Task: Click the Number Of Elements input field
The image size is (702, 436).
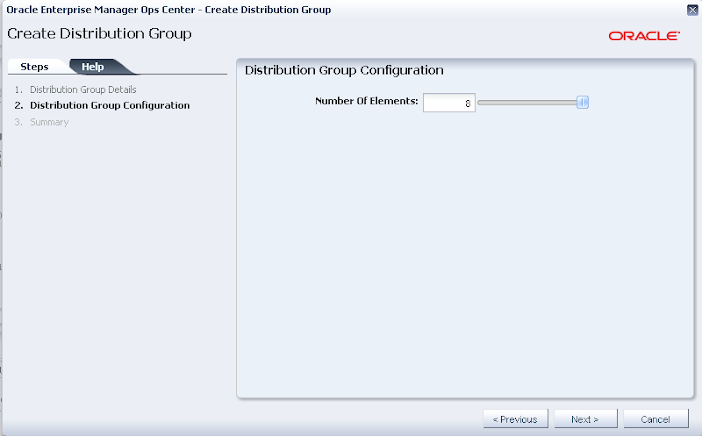Action: point(449,103)
